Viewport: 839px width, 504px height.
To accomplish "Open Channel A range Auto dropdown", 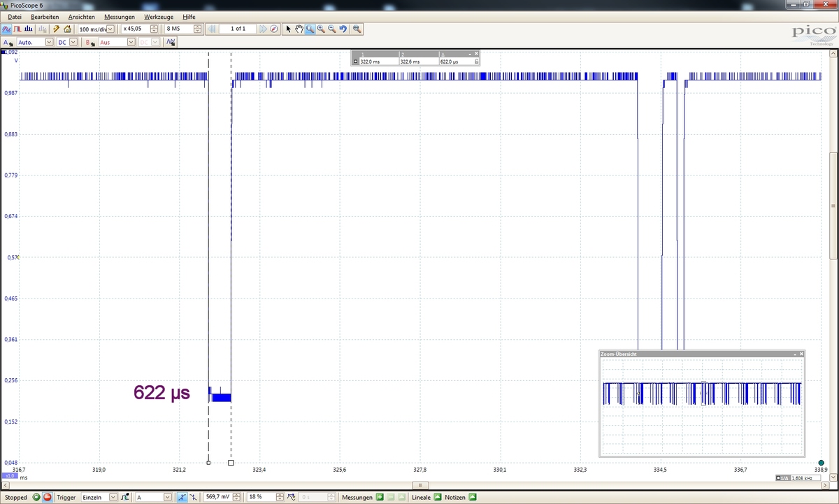I will click(x=49, y=43).
